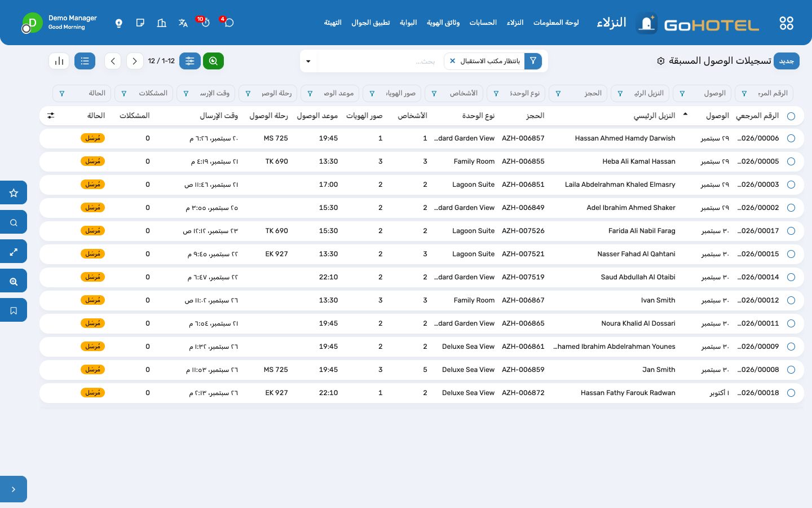Switch to list view icon

pos(85,61)
